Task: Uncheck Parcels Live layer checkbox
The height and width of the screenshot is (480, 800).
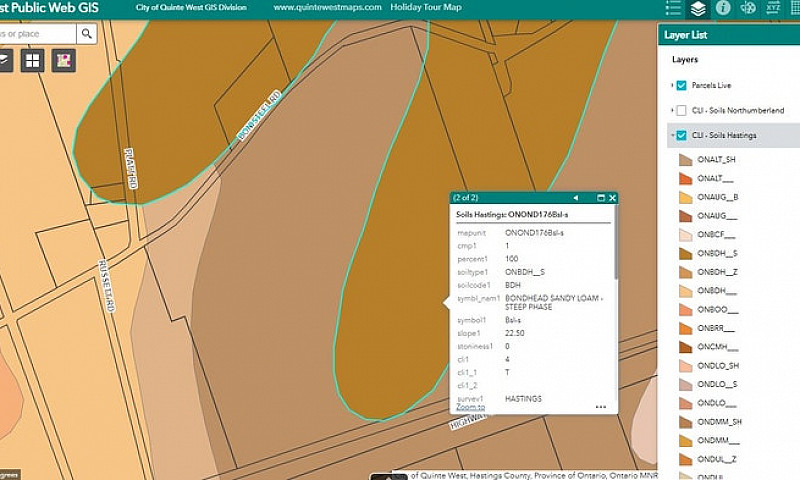Action: click(x=681, y=85)
